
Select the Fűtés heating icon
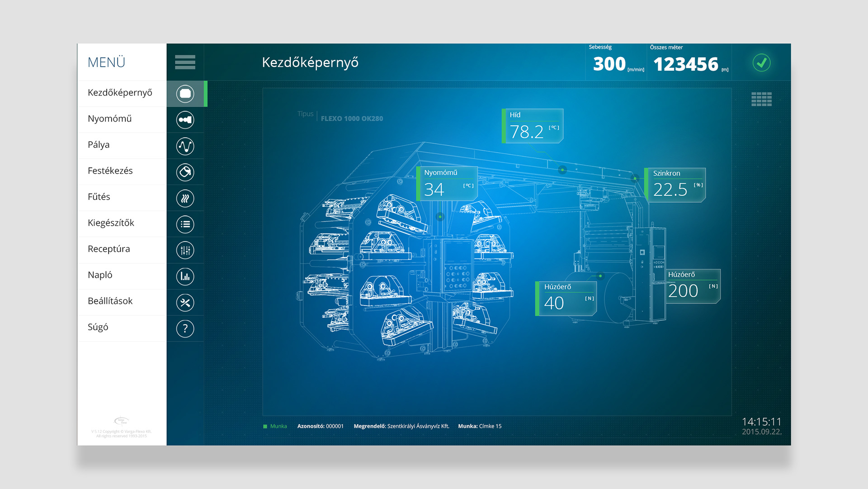185,198
